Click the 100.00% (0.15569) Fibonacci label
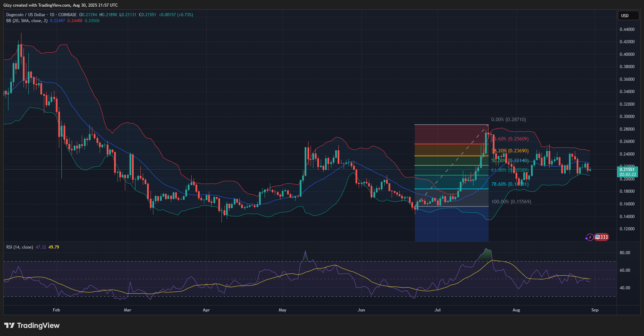 point(511,202)
